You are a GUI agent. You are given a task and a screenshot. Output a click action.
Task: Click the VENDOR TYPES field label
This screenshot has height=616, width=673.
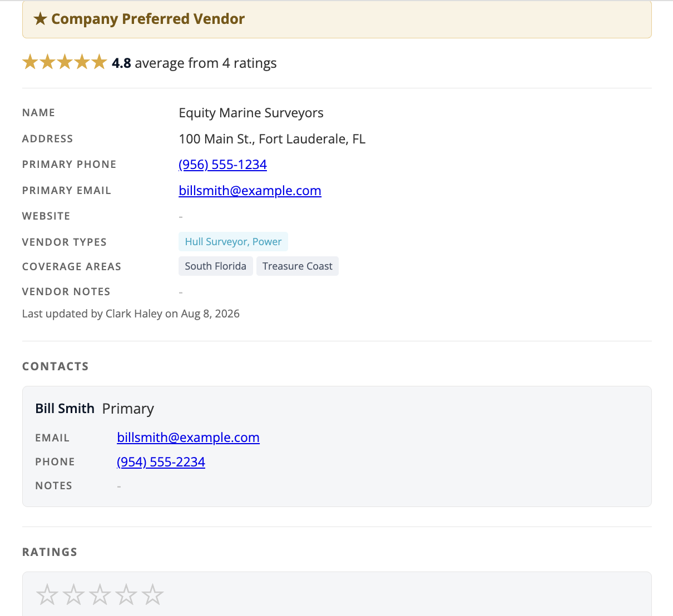pyautogui.click(x=64, y=242)
